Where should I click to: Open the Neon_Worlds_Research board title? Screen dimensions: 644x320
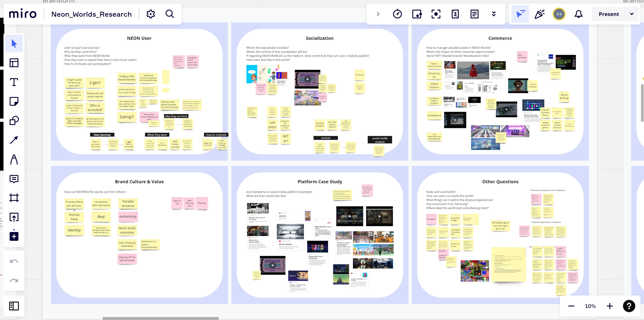point(91,14)
